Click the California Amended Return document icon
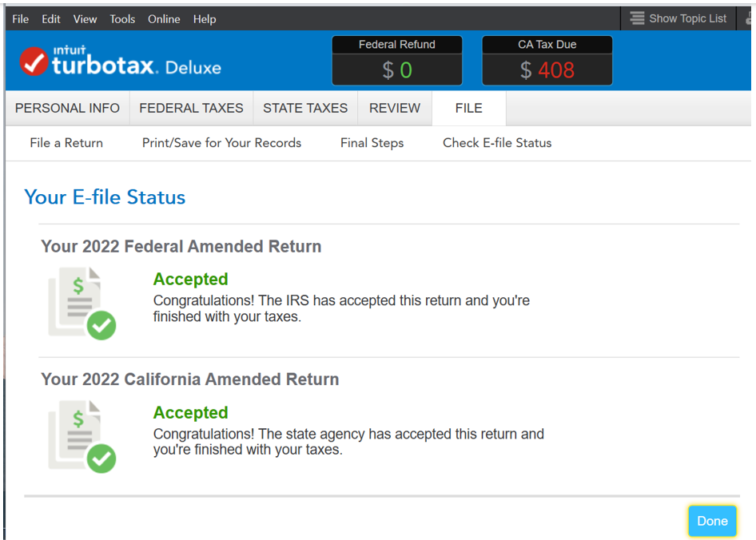Screen dimensions: 756x540 click(82, 436)
